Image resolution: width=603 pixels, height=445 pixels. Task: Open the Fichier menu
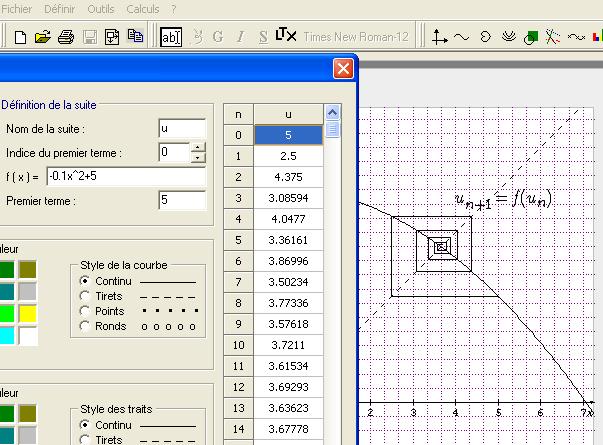point(16,9)
